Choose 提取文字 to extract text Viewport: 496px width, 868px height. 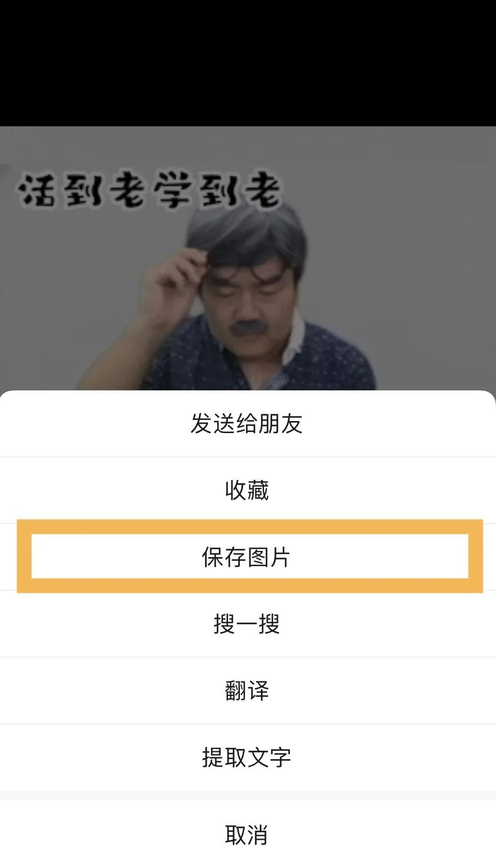click(246, 757)
